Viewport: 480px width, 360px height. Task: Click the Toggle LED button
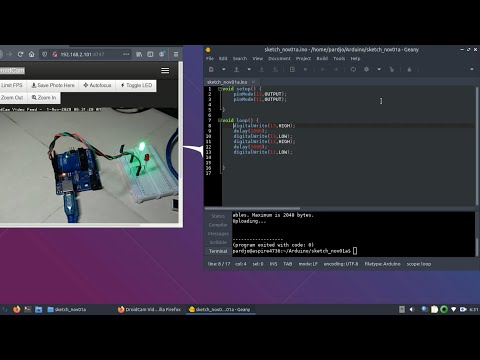coord(136,85)
